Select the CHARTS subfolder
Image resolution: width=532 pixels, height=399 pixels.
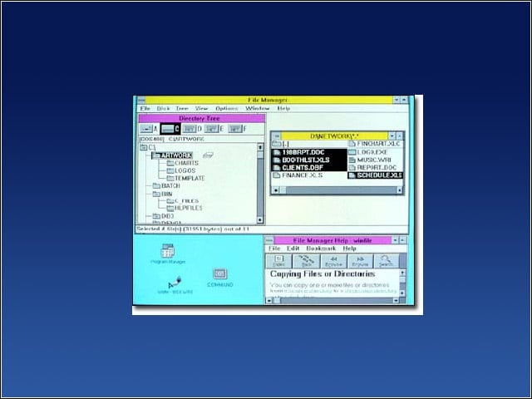pyautogui.click(x=183, y=163)
